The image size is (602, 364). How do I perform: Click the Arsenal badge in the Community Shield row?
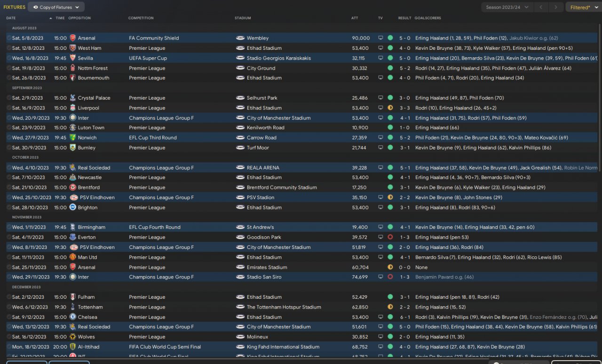72,38
